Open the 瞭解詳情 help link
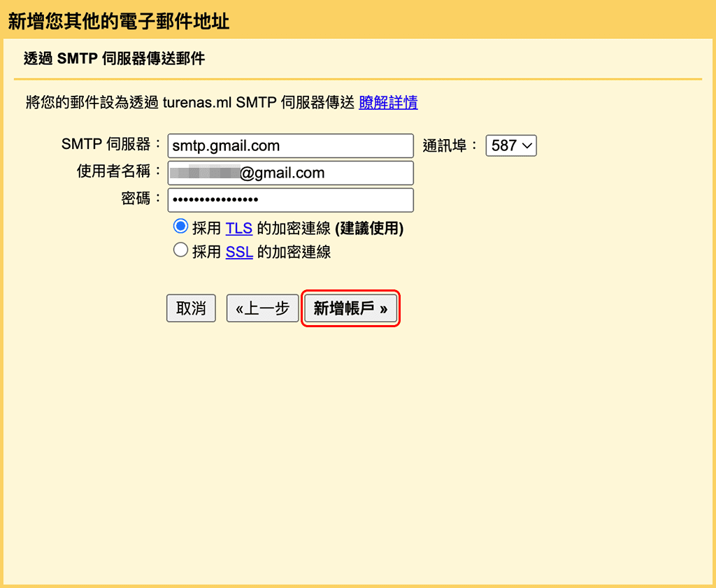Viewport: 716px width, 588px height. 388,102
